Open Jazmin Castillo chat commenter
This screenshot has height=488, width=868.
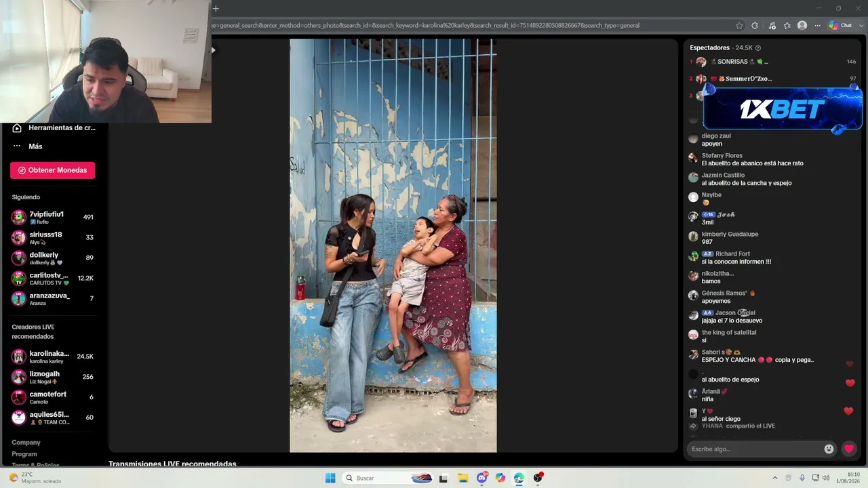(723, 176)
